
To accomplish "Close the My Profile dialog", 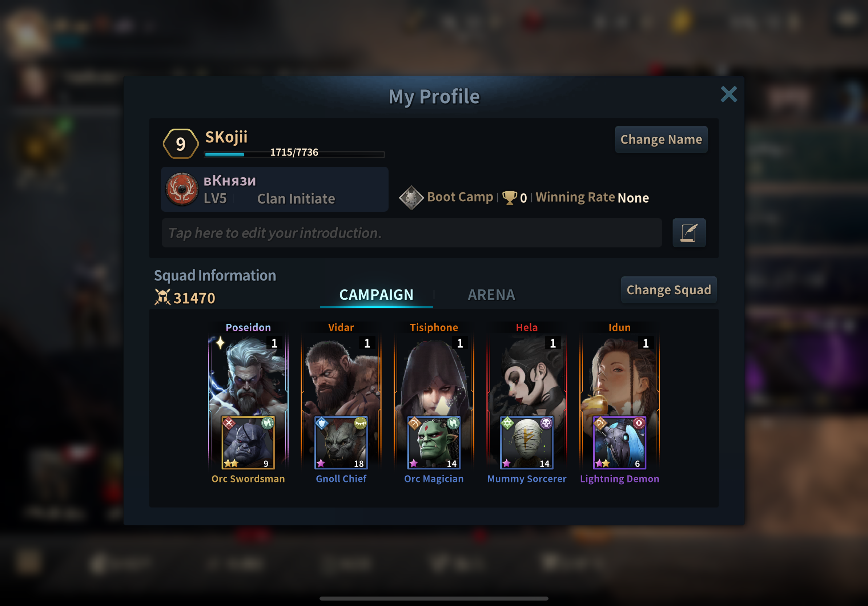I will [728, 94].
